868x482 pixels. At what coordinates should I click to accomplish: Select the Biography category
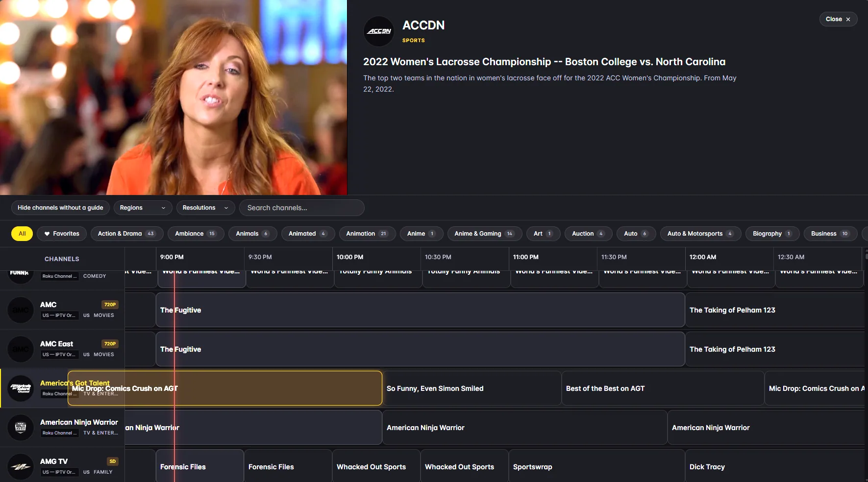[x=772, y=234]
